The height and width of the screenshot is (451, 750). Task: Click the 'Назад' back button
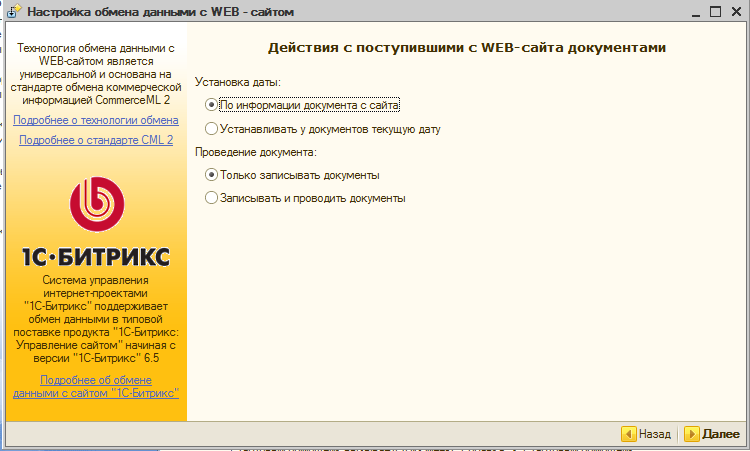[646, 434]
